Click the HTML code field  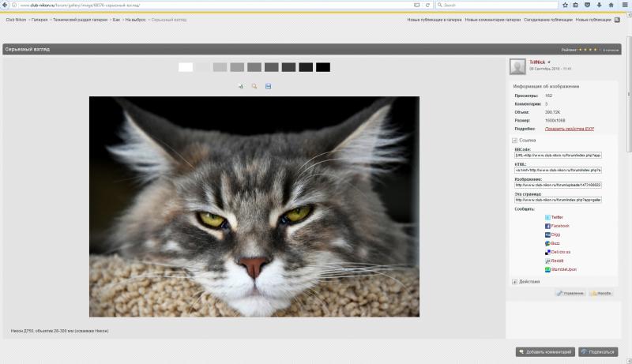coord(558,171)
